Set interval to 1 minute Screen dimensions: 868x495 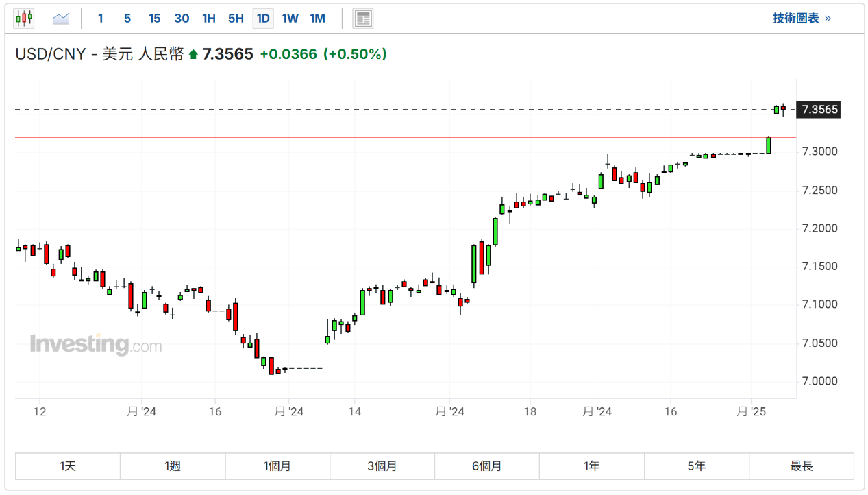coord(100,19)
